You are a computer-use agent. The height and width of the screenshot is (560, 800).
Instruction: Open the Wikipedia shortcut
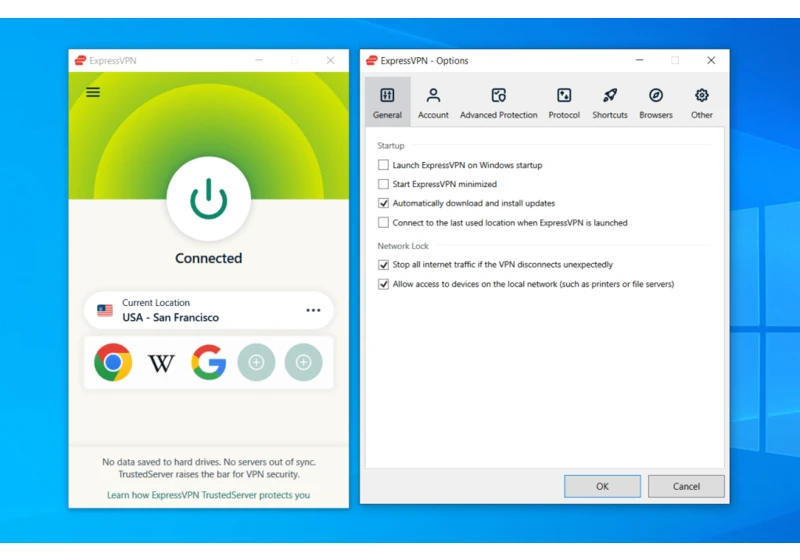point(161,363)
